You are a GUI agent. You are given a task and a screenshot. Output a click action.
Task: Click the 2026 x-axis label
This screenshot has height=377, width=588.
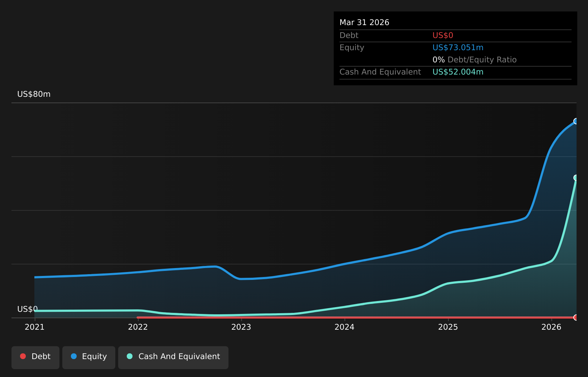[551, 327]
